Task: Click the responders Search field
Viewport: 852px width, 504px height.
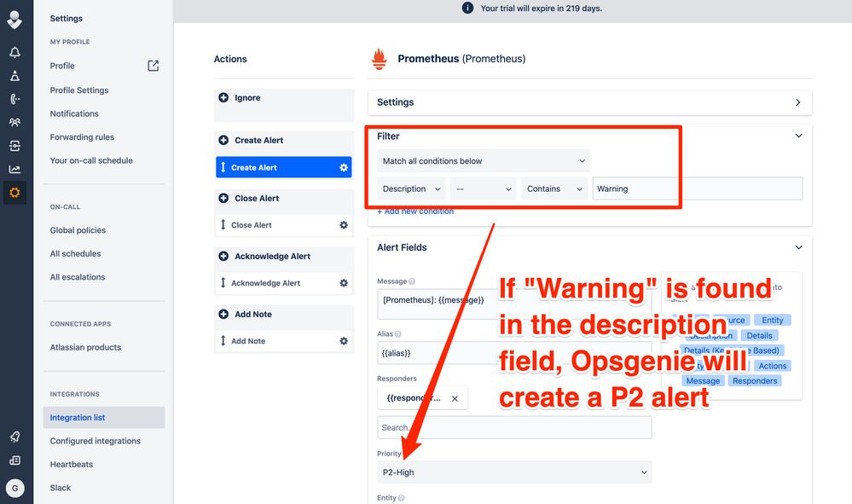Action: (x=514, y=427)
